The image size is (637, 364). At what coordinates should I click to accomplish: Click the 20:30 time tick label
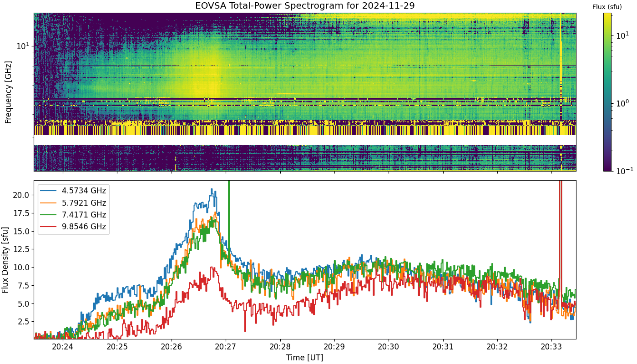(389, 347)
